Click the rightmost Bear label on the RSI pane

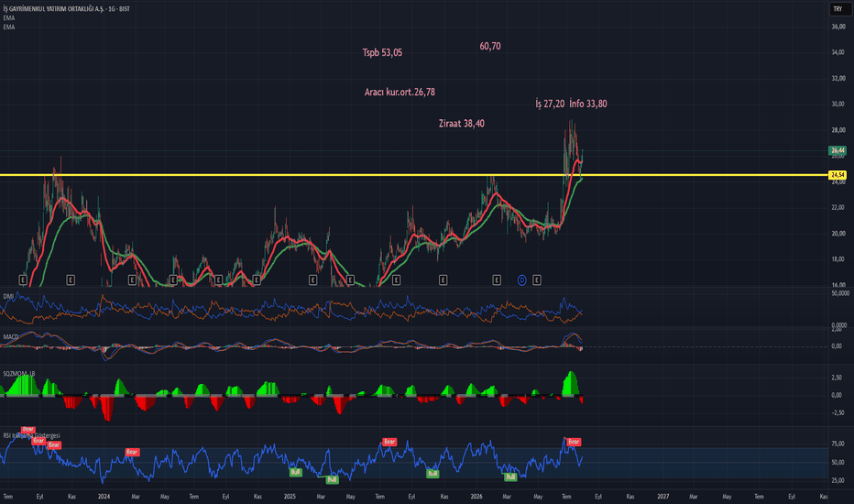574,442
